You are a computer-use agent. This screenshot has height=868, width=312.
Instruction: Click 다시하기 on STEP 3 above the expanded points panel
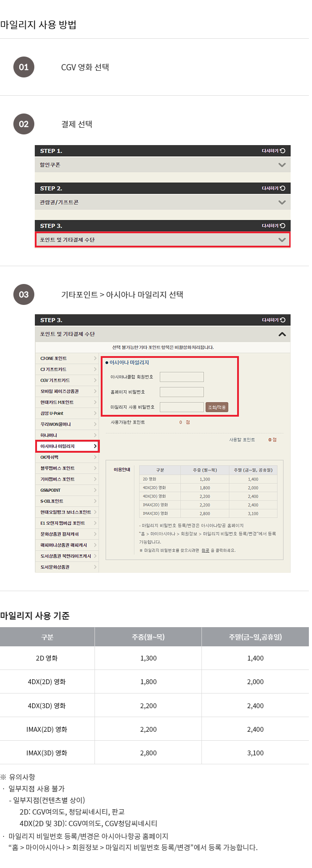point(273,320)
